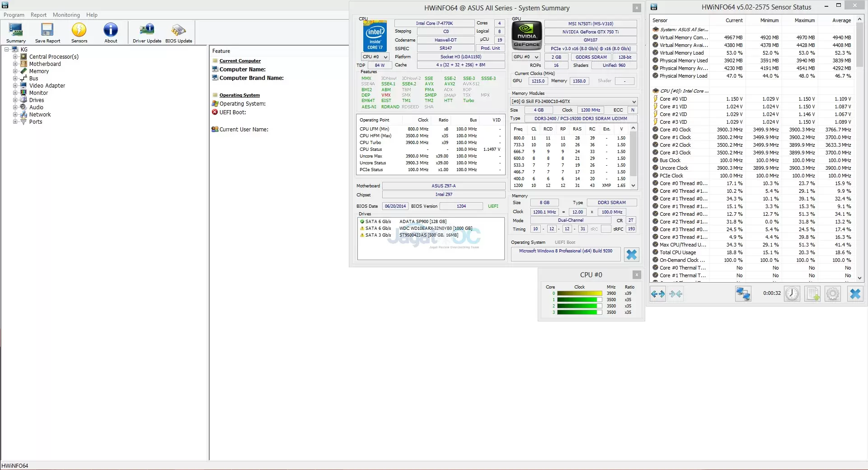Click the 'ASUS Z97-A' motherboard field
This screenshot has height=470, width=868.
(x=444, y=186)
